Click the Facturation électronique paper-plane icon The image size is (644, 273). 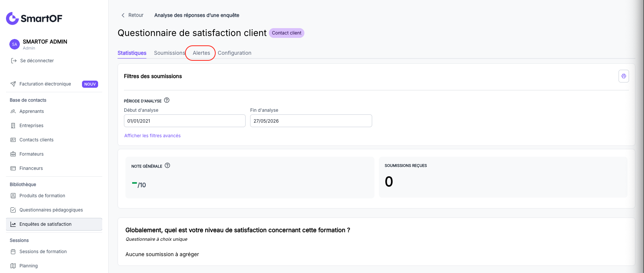[x=13, y=84]
